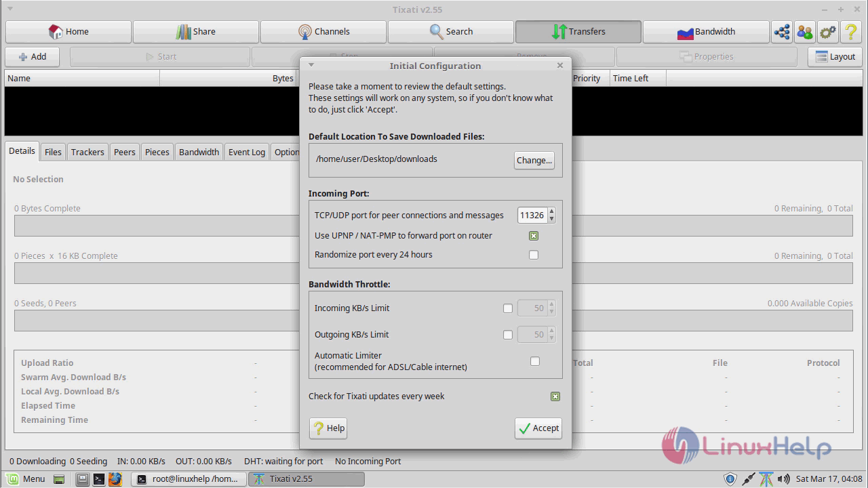Viewport: 868px width, 488px height.
Task: Adjust the TCP/UDP port spinner arrows
Action: pyautogui.click(x=551, y=216)
